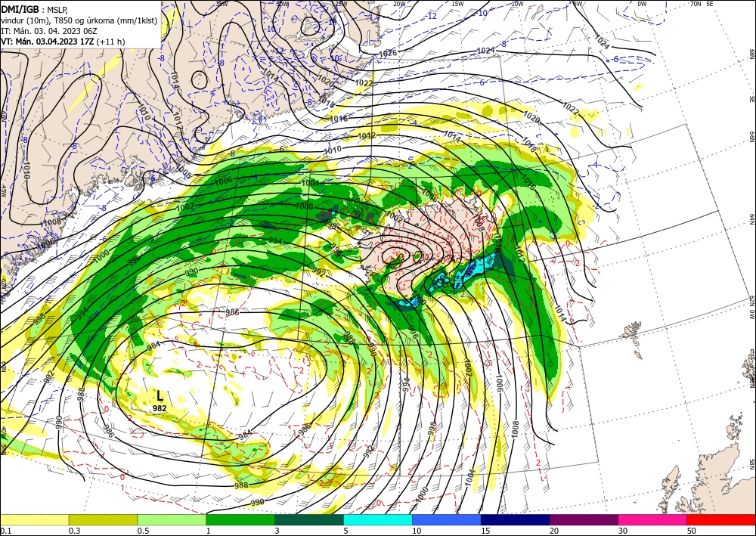Click the red 50+ legend band
756x536 pixels.
tap(721, 519)
